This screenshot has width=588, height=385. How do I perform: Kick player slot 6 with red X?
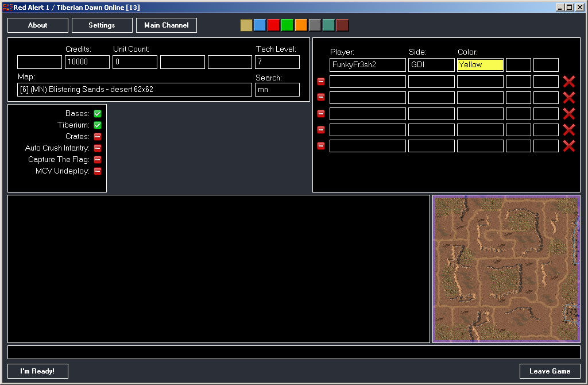click(x=569, y=145)
